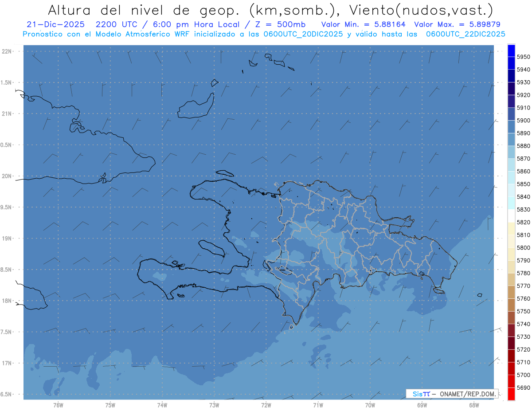Click the 'Valor Max. = 5.89879' value

pyautogui.click(x=458, y=24)
